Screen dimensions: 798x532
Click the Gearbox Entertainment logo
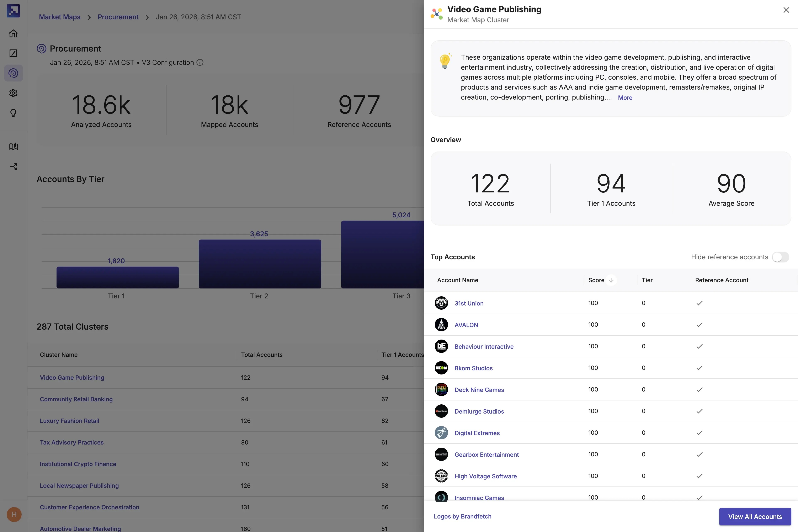tap(441, 454)
